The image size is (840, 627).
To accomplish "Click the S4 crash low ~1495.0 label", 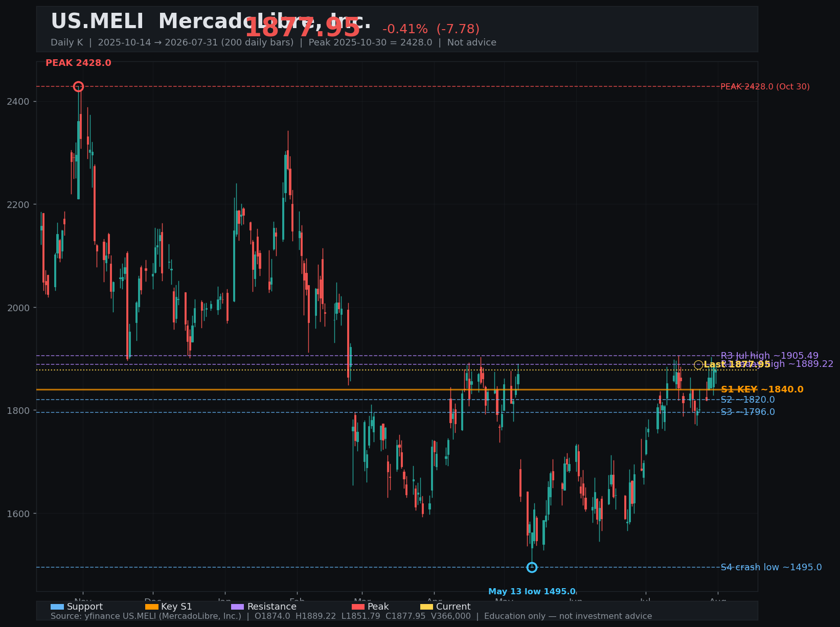I will [771, 567].
